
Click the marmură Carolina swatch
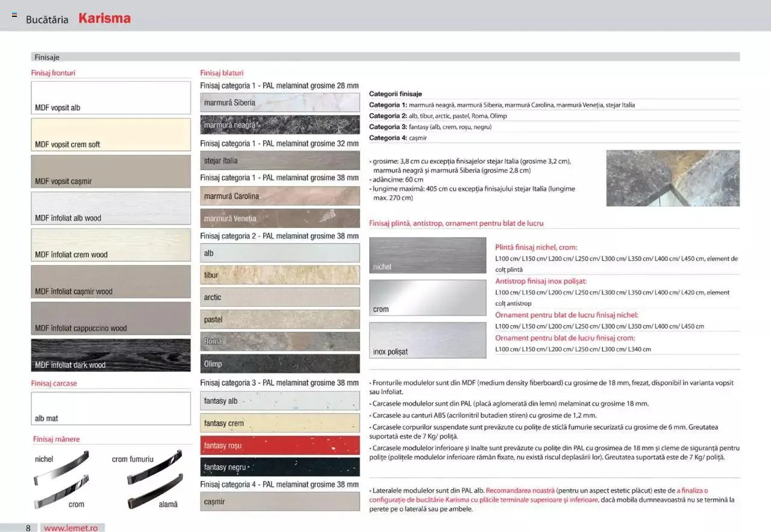point(279,196)
